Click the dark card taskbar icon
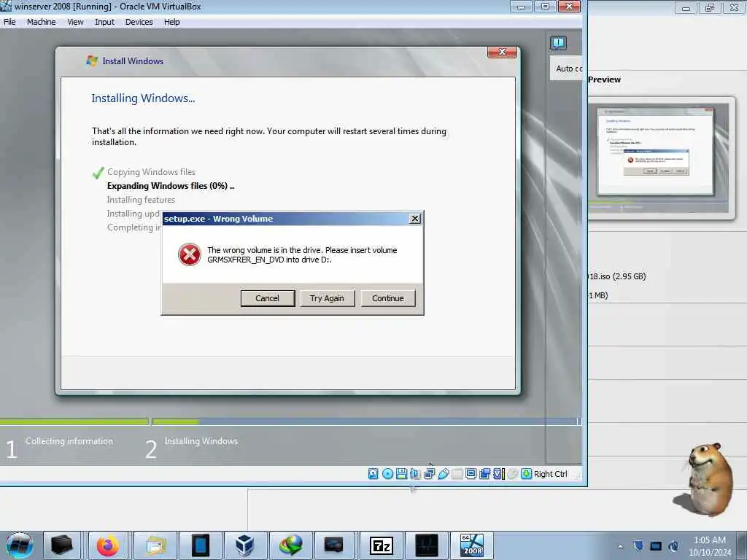 tap(333, 545)
